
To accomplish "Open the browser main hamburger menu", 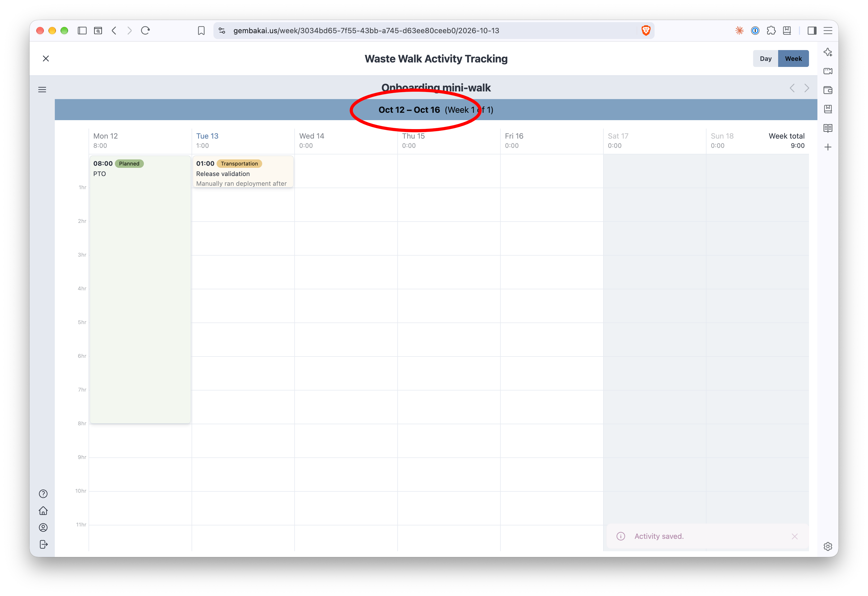I will [828, 31].
